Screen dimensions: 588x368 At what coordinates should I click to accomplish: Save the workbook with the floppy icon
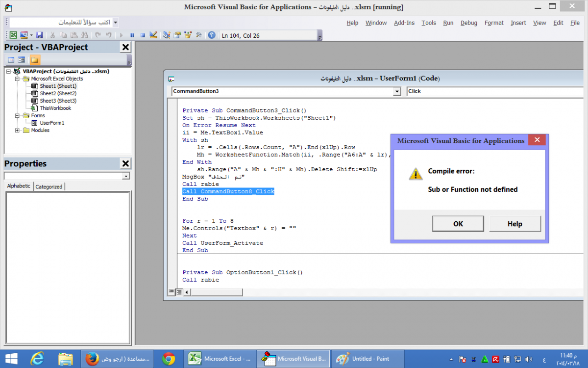click(40, 35)
